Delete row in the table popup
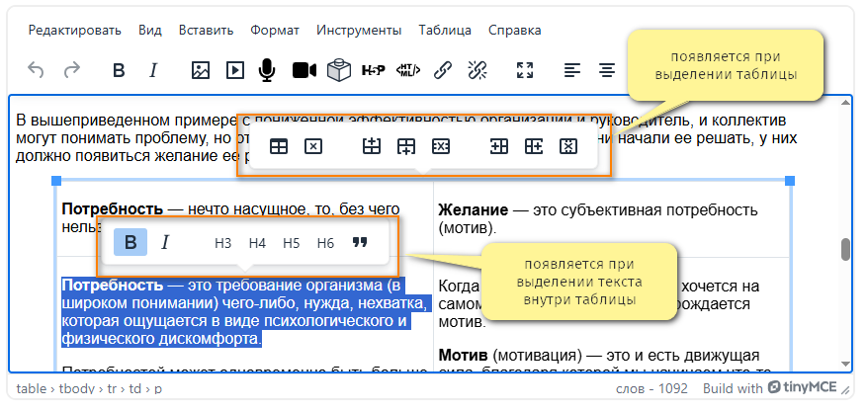The height and width of the screenshot is (411, 868). coord(441,146)
